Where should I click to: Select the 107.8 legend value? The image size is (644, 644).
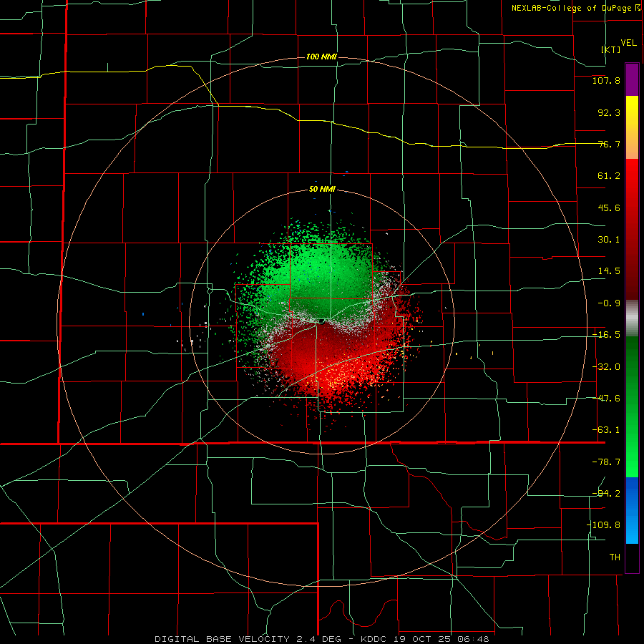coord(606,80)
